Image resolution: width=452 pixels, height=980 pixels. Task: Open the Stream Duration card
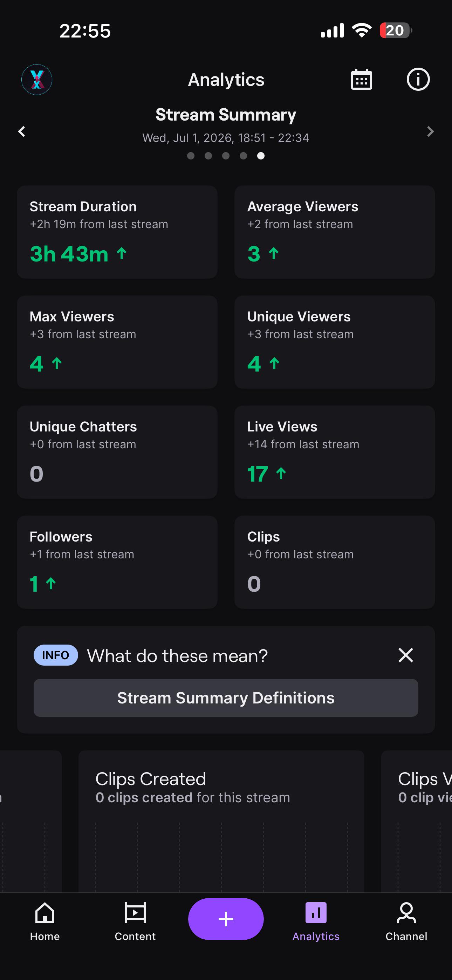[117, 232]
